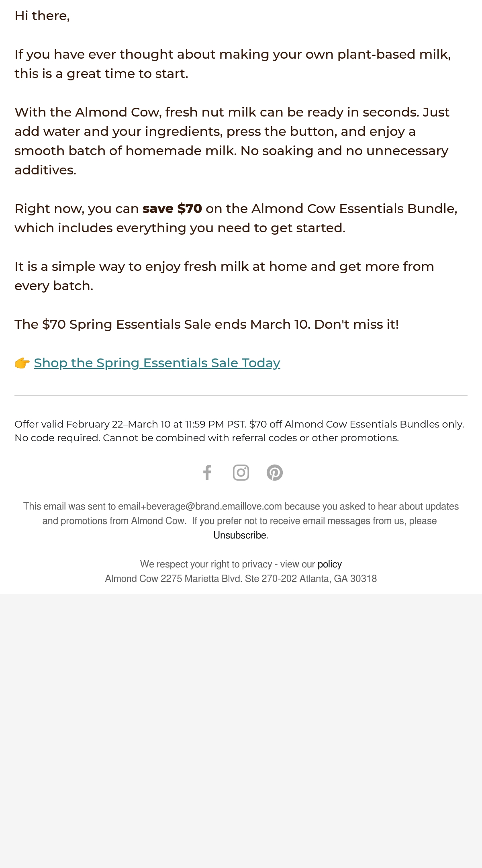Click the 'With the Almond Cow' paragraph
The image size is (482, 868).
pos(232,141)
